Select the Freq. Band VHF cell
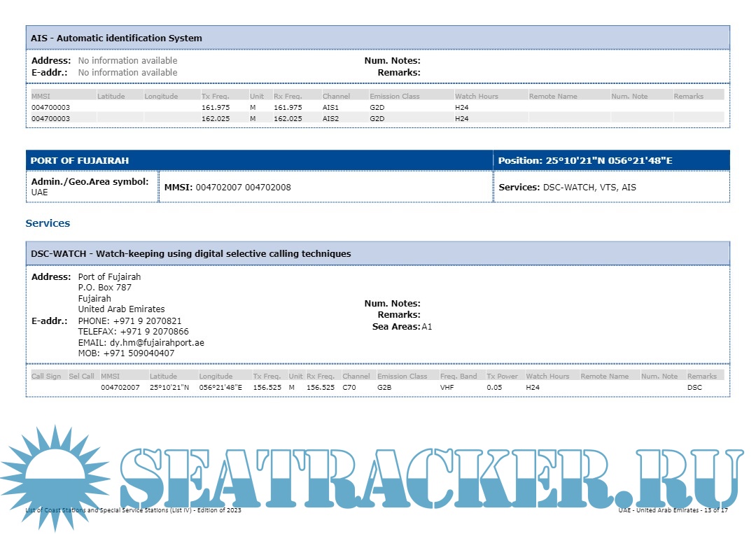Screen dimensions: 756x534 447,387
